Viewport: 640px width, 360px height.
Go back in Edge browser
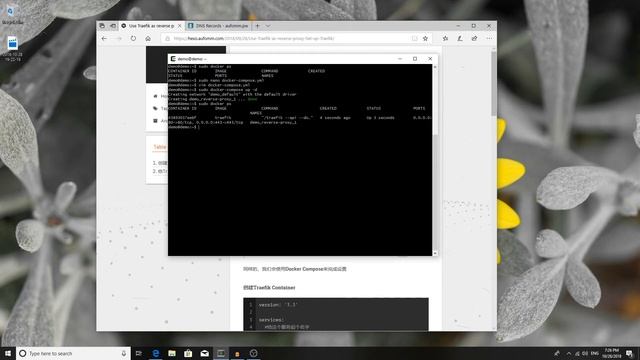point(104,38)
